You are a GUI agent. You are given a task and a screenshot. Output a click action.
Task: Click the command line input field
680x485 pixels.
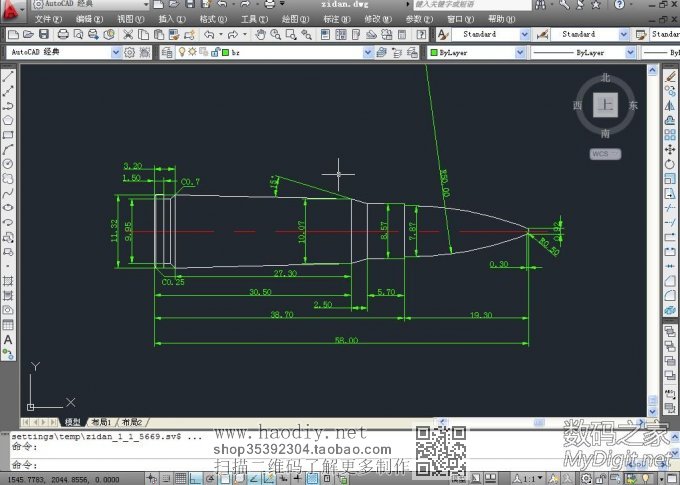click(200, 464)
